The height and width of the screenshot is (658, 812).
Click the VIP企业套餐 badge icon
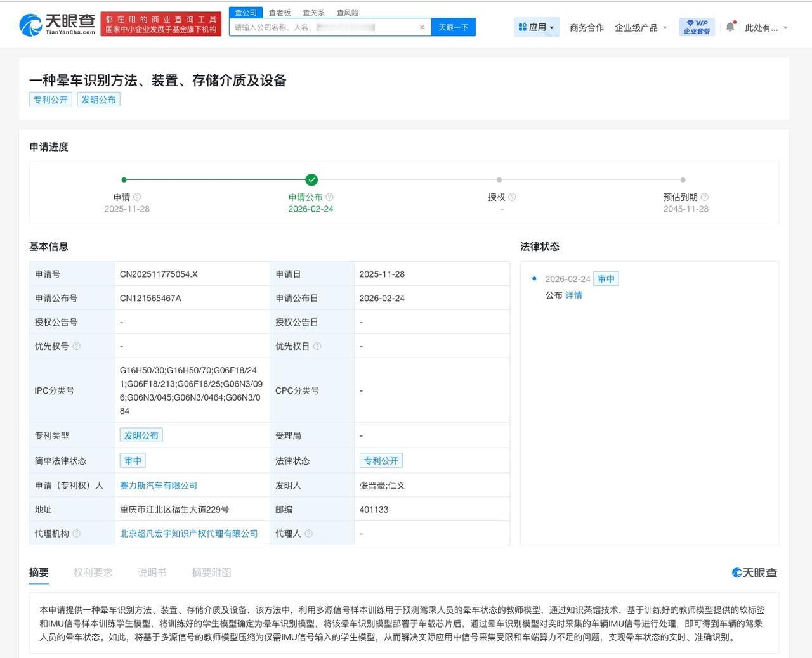pos(695,27)
